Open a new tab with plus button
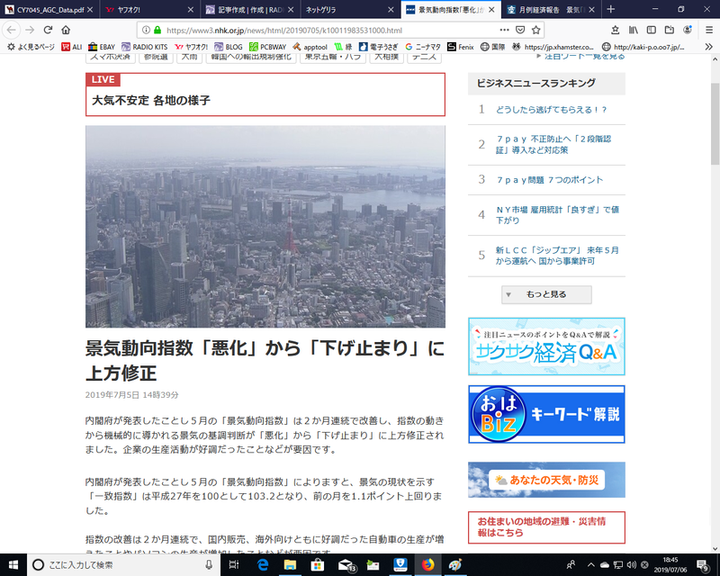The height and width of the screenshot is (576, 720). tap(611, 9)
